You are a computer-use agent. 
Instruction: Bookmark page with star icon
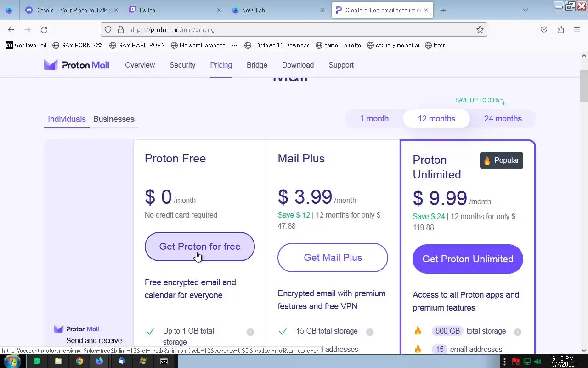(x=480, y=29)
